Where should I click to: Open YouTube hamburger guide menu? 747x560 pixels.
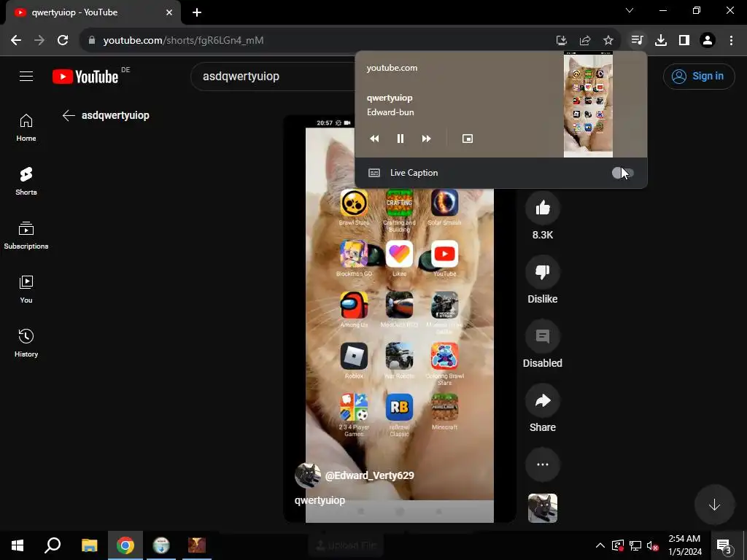click(x=26, y=76)
